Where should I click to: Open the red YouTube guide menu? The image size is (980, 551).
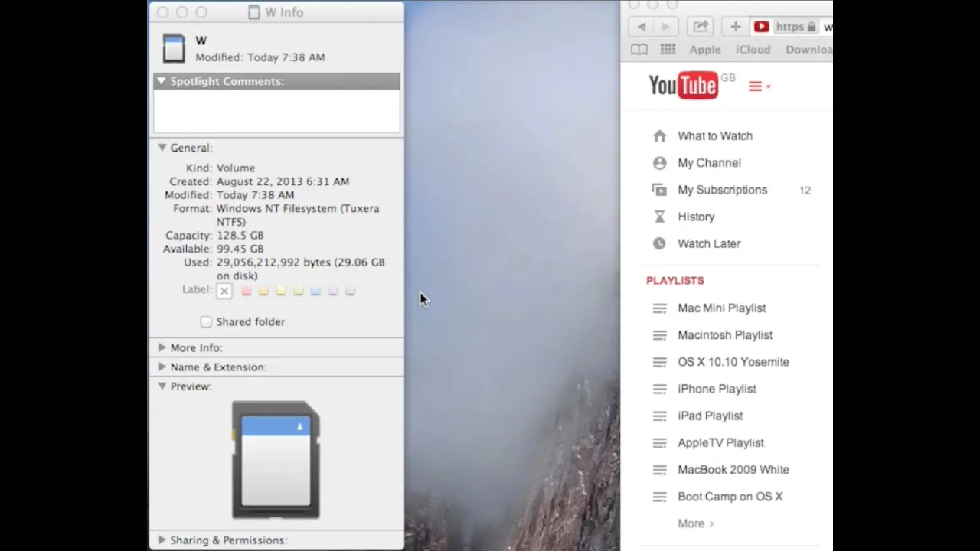759,86
